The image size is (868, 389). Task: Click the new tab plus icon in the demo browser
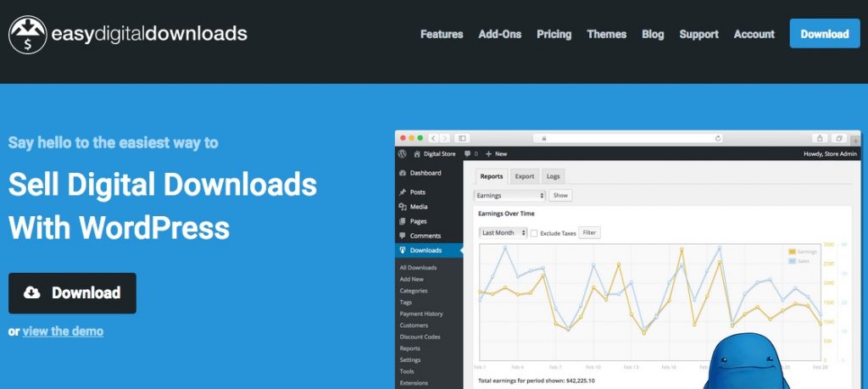857,141
